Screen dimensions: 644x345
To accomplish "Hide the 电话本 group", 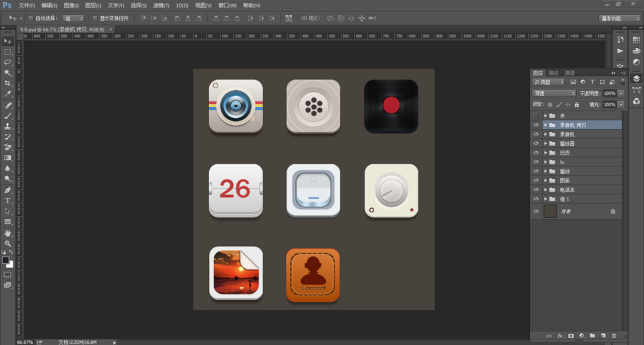I will click(536, 190).
